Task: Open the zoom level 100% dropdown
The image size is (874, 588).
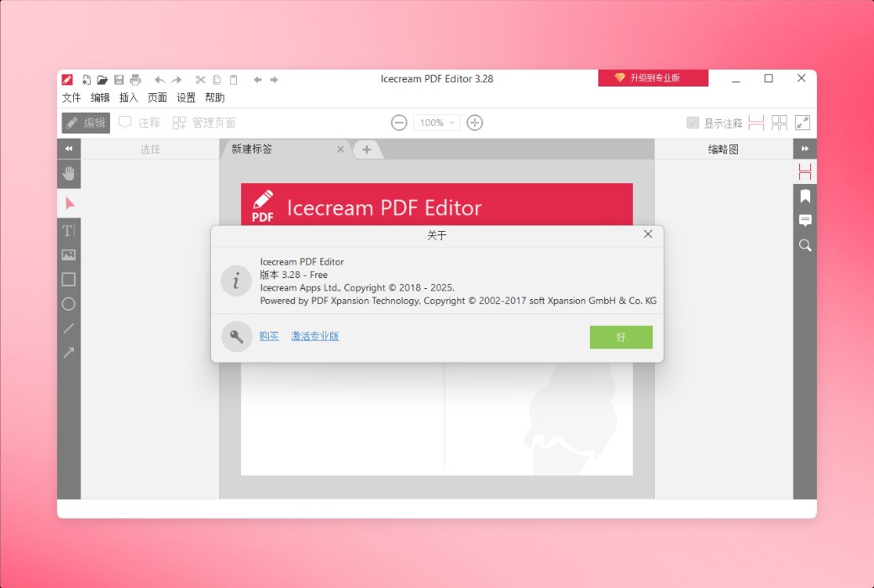Action: tap(436, 123)
